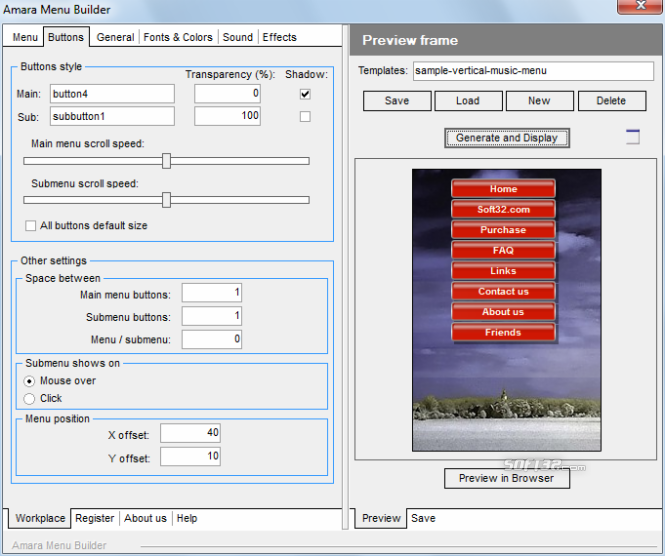Switch to the General tab
This screenshot has width=665, height=556.
click(x=115, y=37)
